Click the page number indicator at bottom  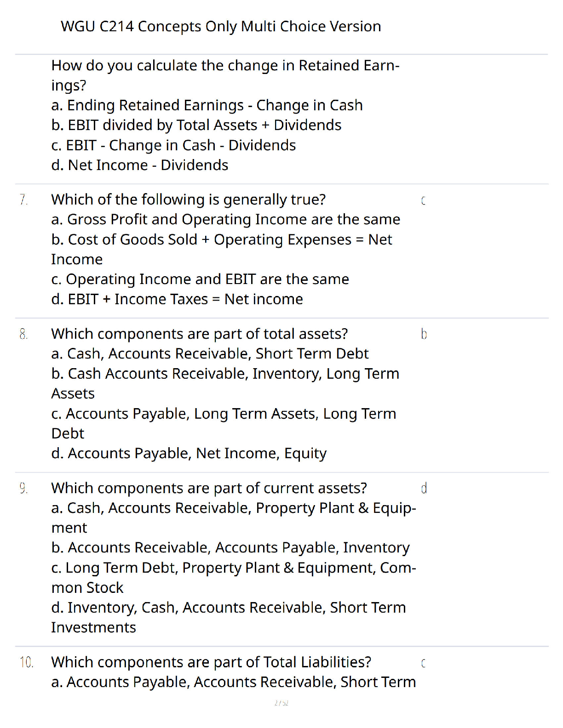click(x=281, y=703)
